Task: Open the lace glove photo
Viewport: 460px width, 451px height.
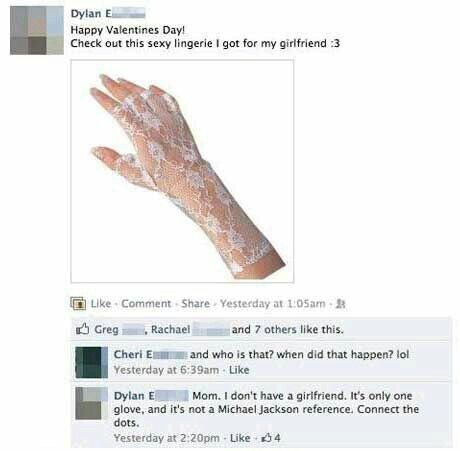Action: (182, 171)
